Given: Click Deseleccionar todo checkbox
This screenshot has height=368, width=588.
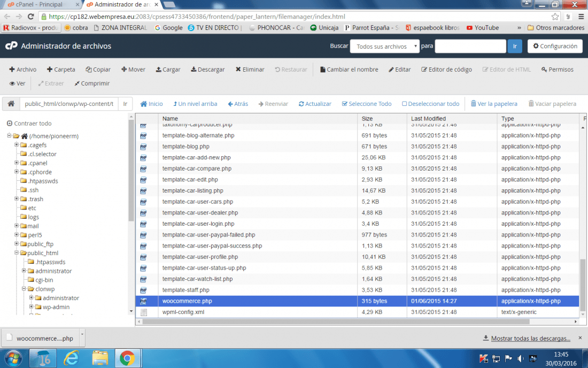Looking at the screenshot, I should [x=430, y=104].
